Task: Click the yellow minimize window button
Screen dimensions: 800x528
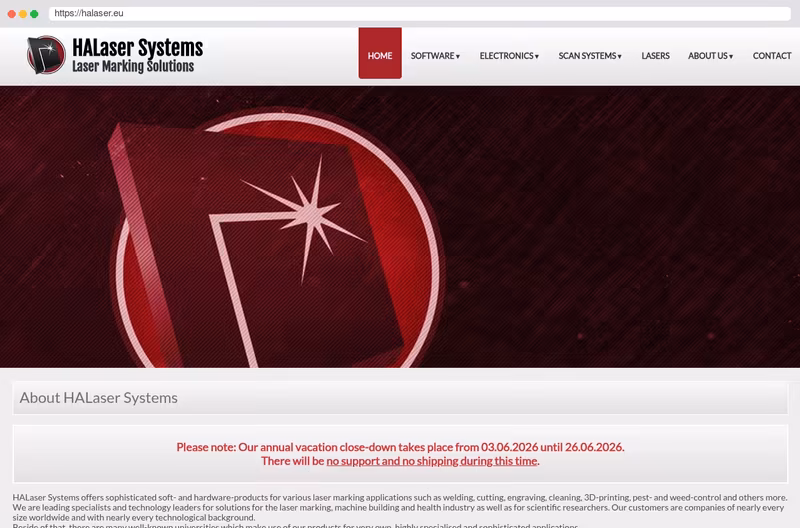Action: pos(23,14)
